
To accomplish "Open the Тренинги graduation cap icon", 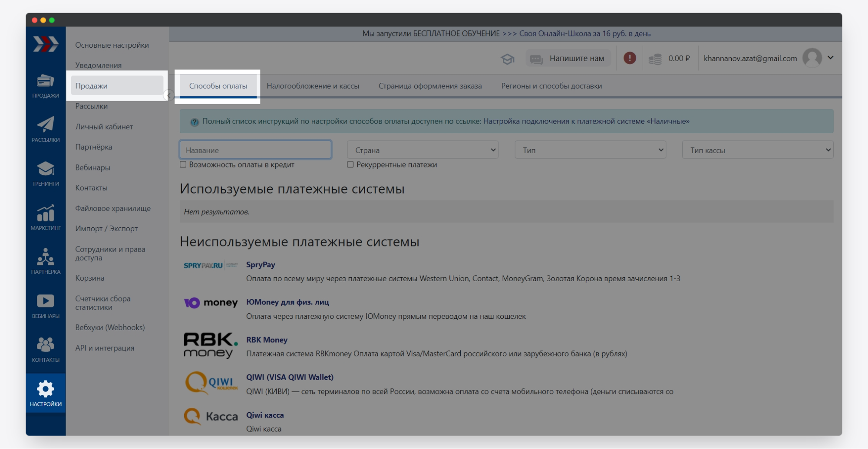I will [x=45, y=169].
